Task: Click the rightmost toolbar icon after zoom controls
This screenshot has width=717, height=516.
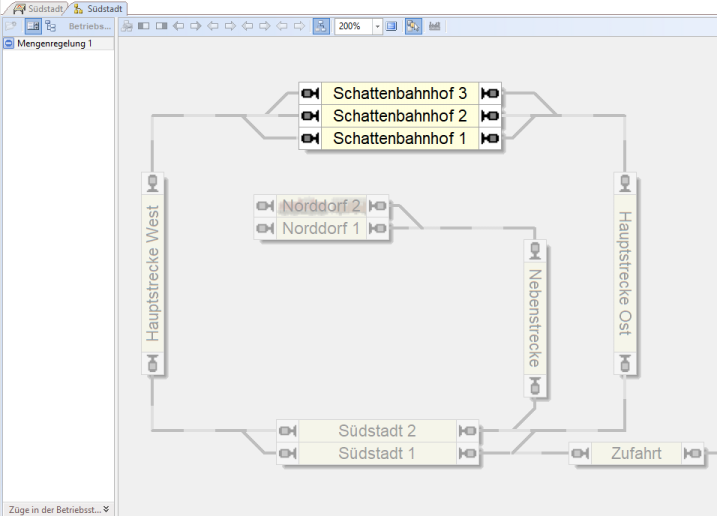Action: [x=435, y=26]
